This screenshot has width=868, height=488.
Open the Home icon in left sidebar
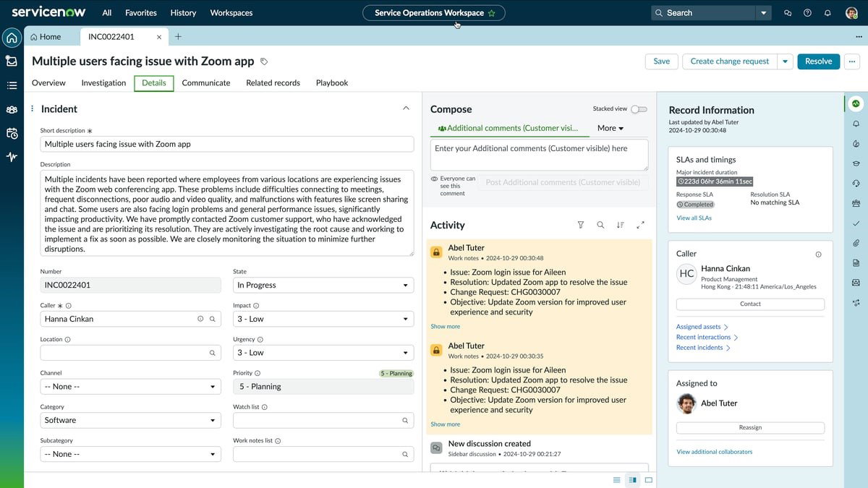11,37
